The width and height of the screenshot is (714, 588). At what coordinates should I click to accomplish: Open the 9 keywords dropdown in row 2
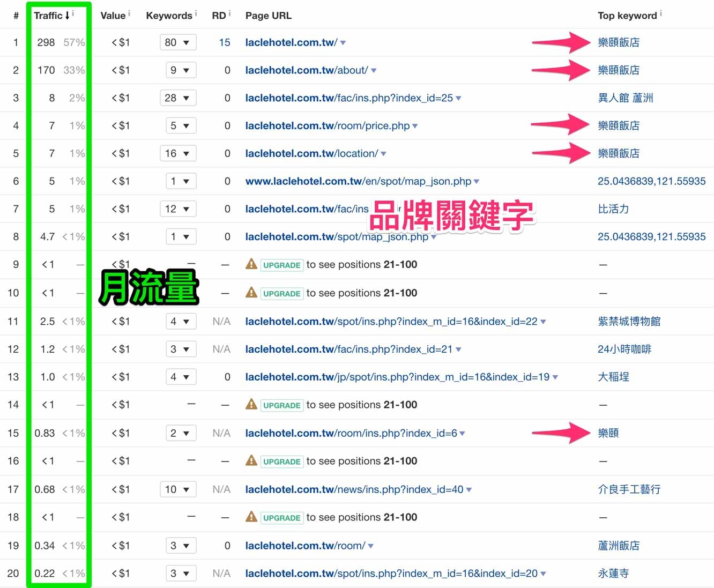tap(181, 70)
